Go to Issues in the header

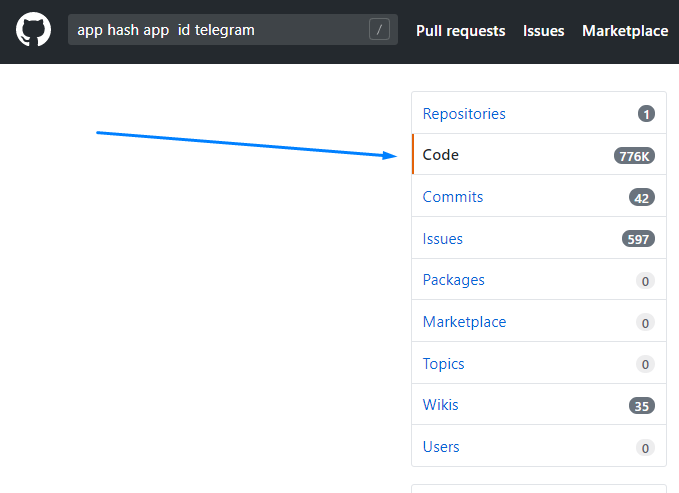543,31
